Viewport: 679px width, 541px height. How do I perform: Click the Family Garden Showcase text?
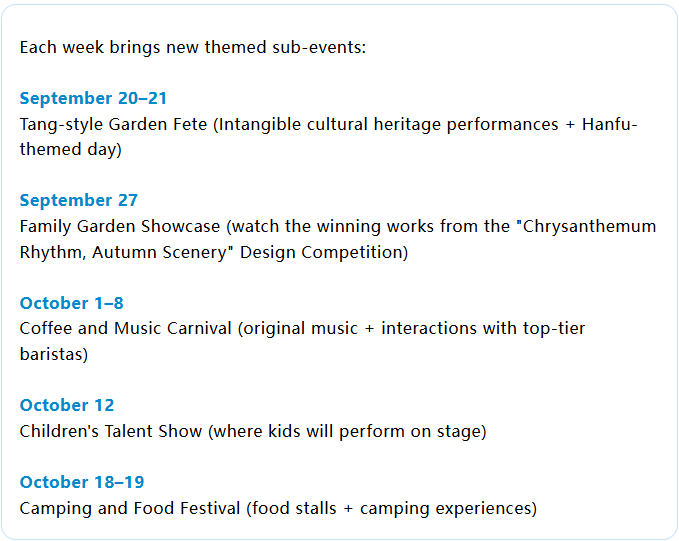[120, 227]
